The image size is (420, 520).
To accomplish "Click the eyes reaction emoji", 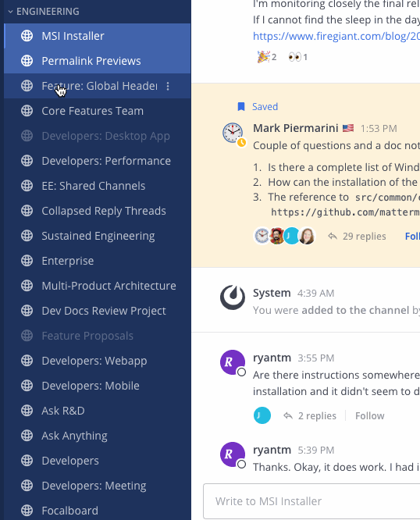I will [x=294, y=57].
